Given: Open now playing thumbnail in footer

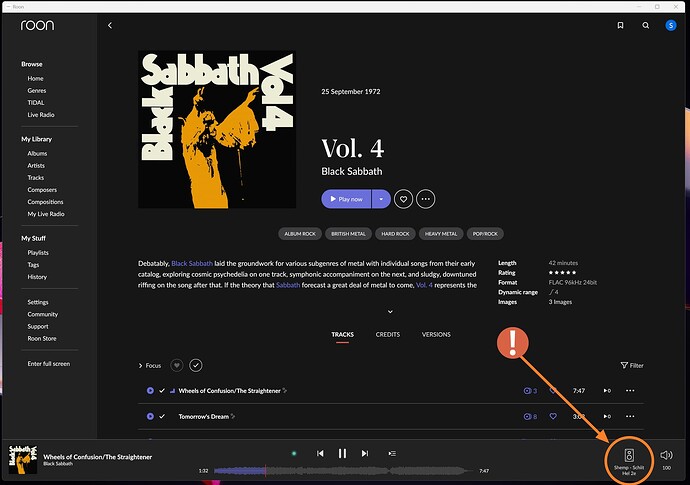Looking at the screenshot, I should tap(23, 459).
